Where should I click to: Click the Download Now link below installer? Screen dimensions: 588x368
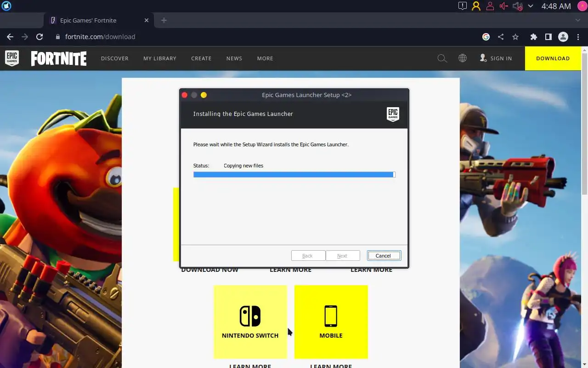[x=209, y=270]
